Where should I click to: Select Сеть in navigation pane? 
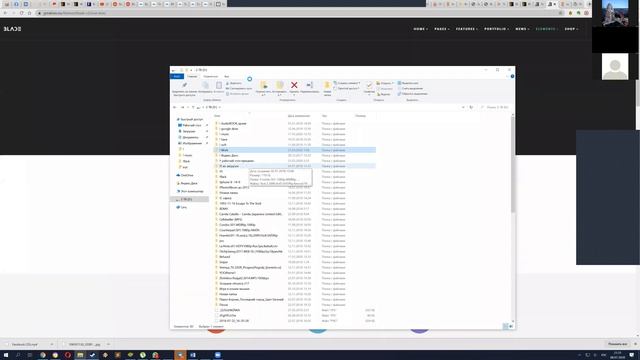pyautogui.click(x=182, y=207)
